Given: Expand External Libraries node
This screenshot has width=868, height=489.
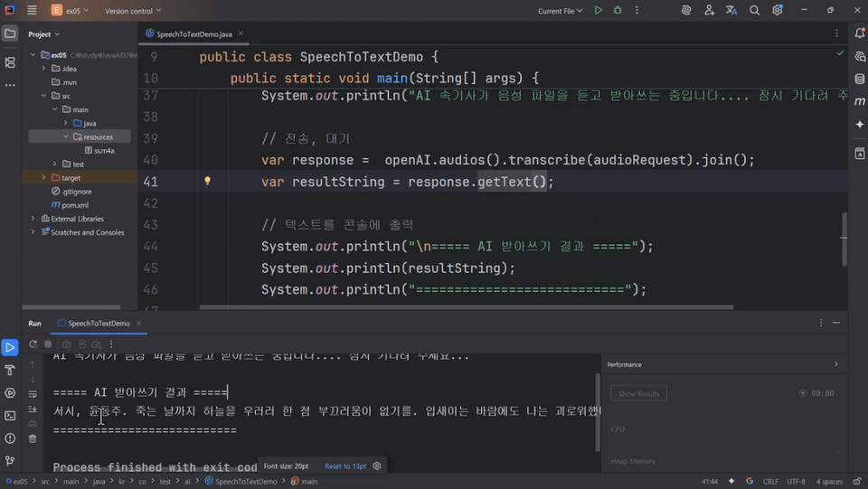Looking at the screenshot, I should [x=33, y=219].
